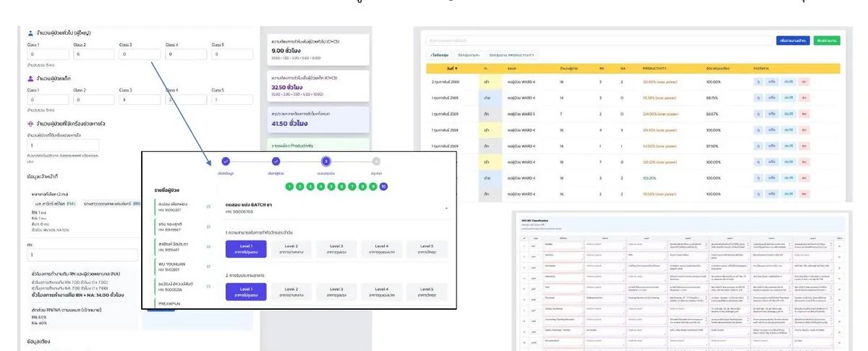868x351 pixels.
Task: Edit the WARD 5 record row
Action: 773,114
